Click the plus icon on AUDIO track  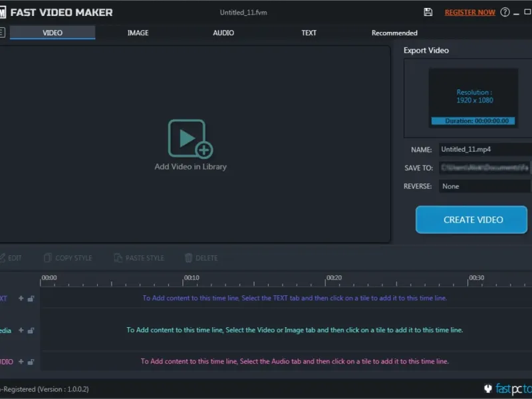[21, 362]
